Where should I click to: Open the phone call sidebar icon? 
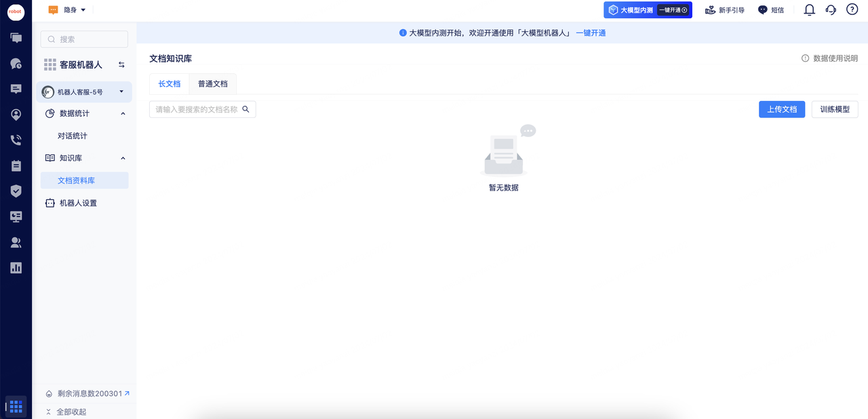pyautogui.click(x=16, y=140)
